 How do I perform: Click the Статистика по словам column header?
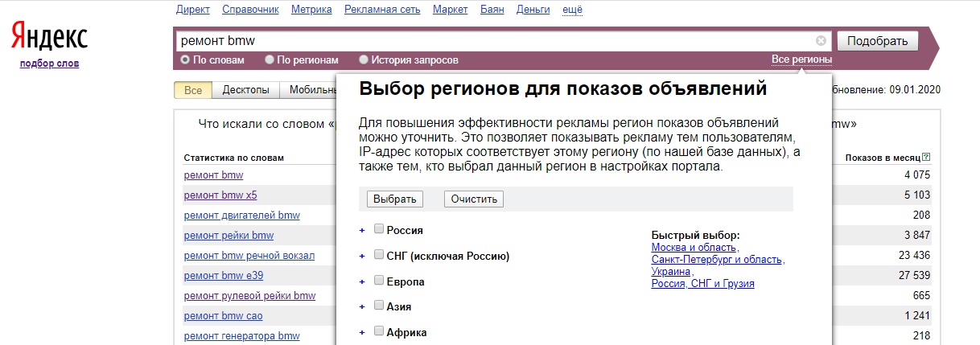(234, 158)
